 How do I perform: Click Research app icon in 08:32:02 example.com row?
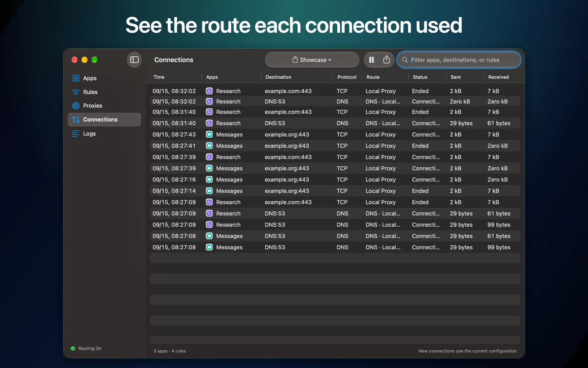209,91
